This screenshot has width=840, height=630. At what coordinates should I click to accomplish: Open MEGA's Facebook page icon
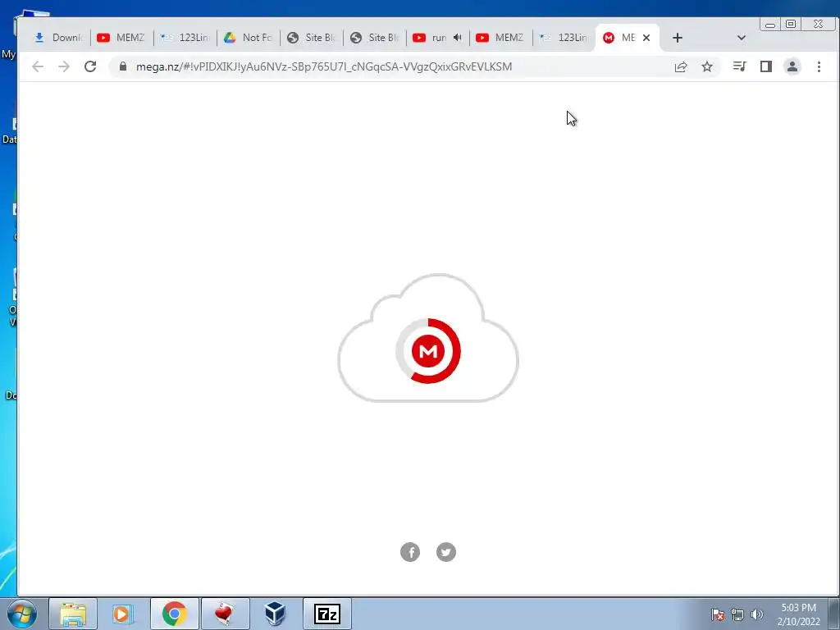point(410,552)
